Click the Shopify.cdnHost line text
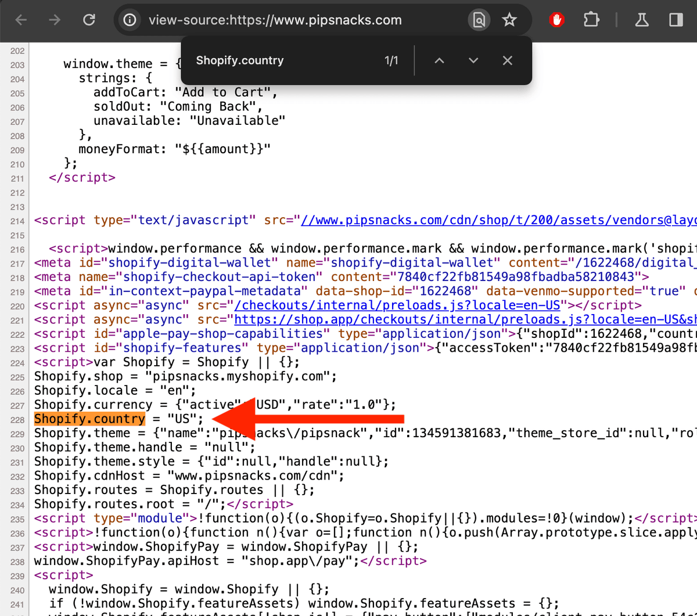 pyautogui.click(x=189, y=475)
